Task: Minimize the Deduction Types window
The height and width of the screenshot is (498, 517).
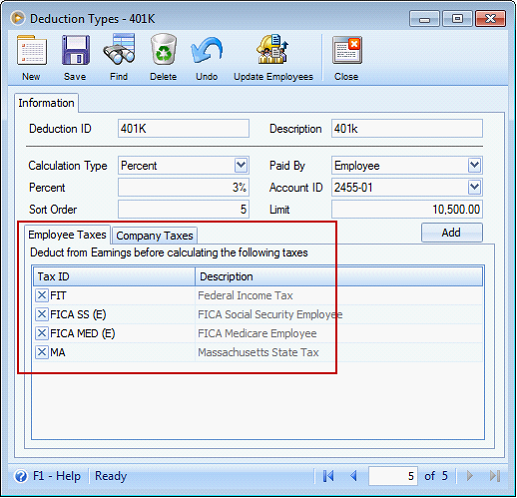Action: [x=424, y=19]
